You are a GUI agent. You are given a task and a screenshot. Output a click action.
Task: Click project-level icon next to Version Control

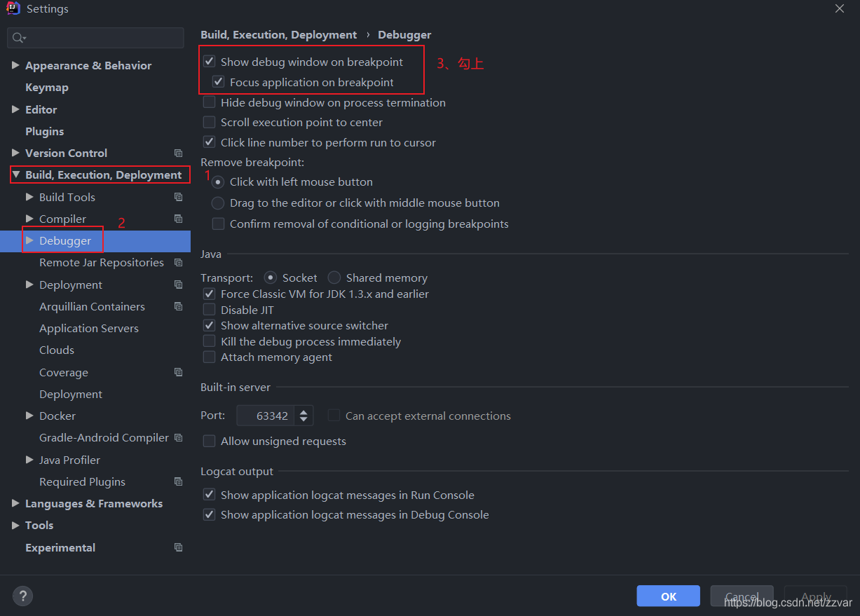pos(178,153)
